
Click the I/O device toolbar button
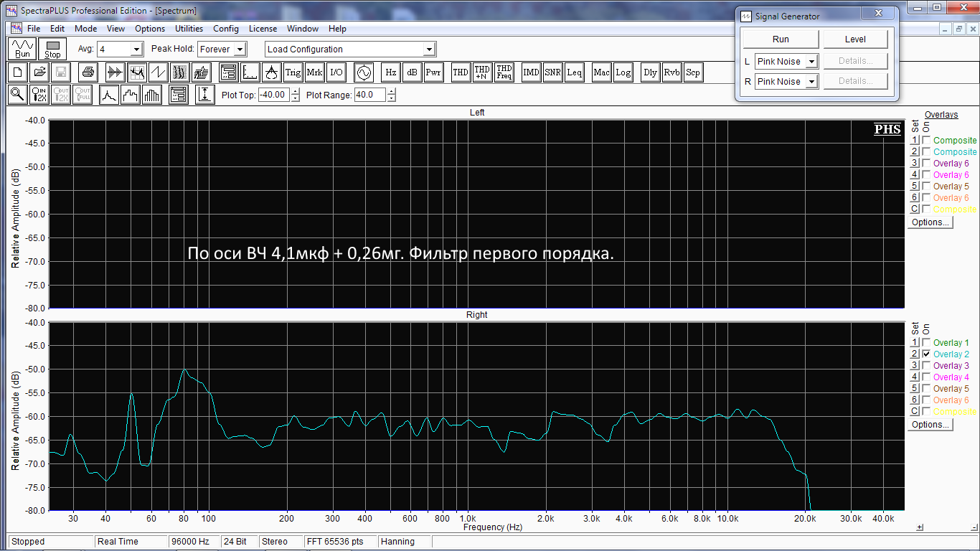[x=336, y=72]
